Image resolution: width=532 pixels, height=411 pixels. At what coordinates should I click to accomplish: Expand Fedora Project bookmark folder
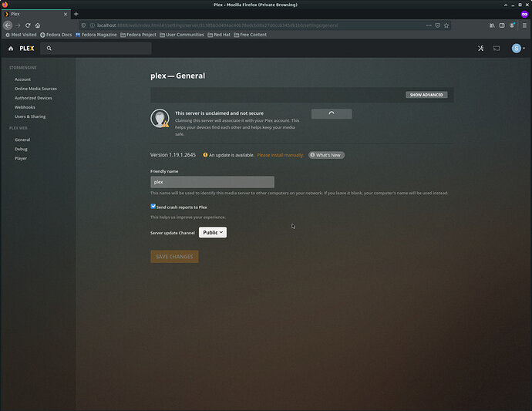click(138, 35)
